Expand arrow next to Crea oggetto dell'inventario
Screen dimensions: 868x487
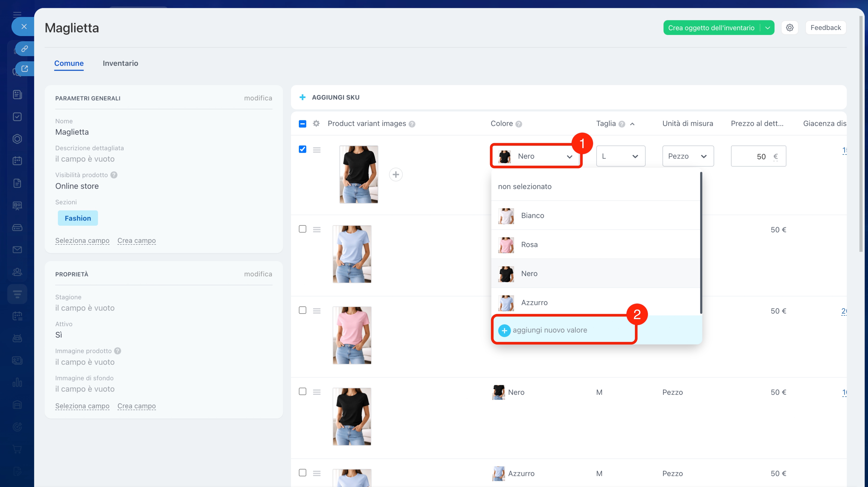pos(768,28)
